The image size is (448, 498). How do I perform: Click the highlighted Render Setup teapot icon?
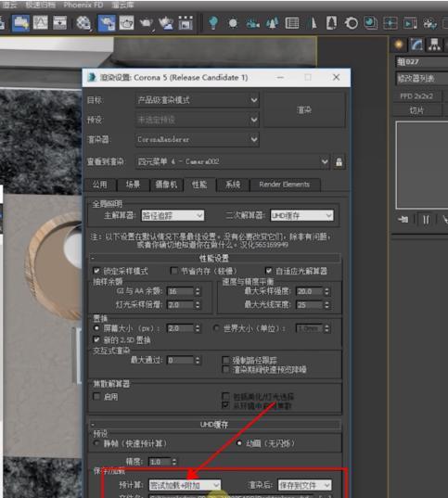pyautogui.click(x=107, y=23)
